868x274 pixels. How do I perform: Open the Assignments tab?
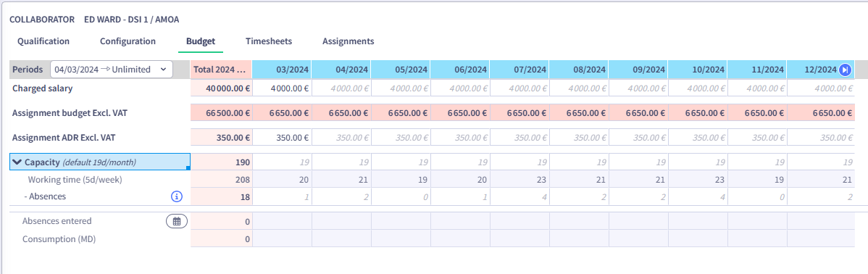pos(349,41)
